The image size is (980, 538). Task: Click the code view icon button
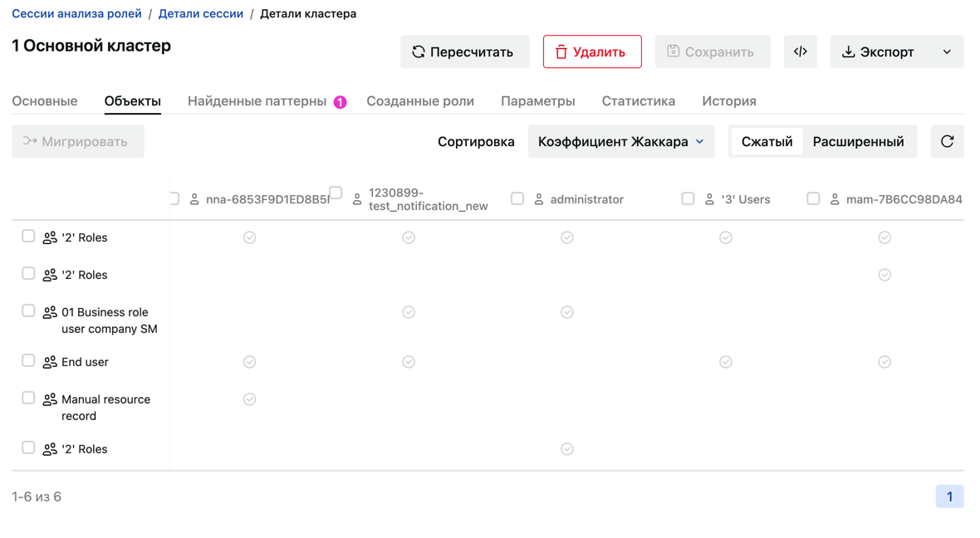click(x=800, y=51)
